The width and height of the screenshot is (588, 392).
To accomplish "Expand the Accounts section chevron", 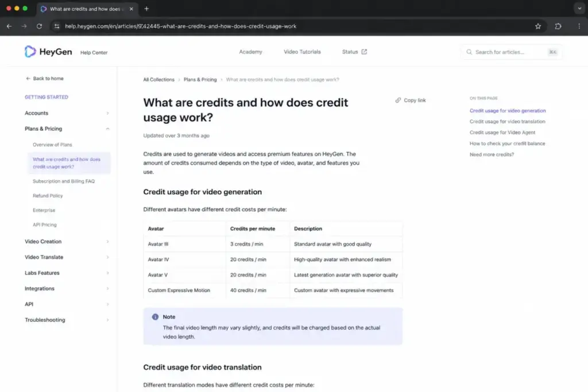I will click(107, 113).
